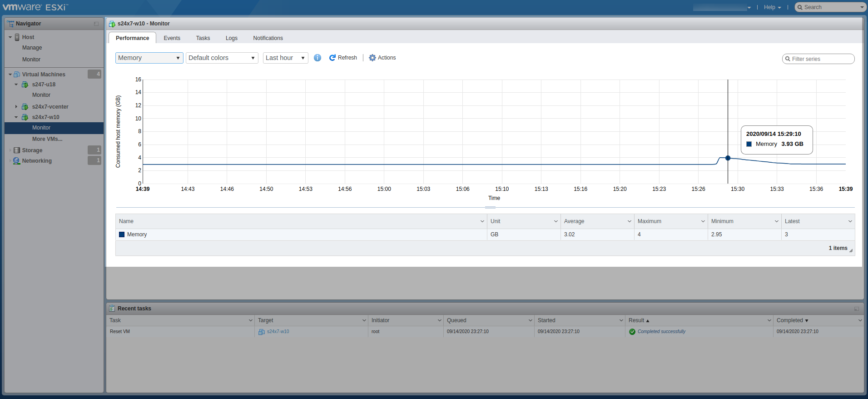Collapse the Virtual Machines tree node

tap(10, 75)
